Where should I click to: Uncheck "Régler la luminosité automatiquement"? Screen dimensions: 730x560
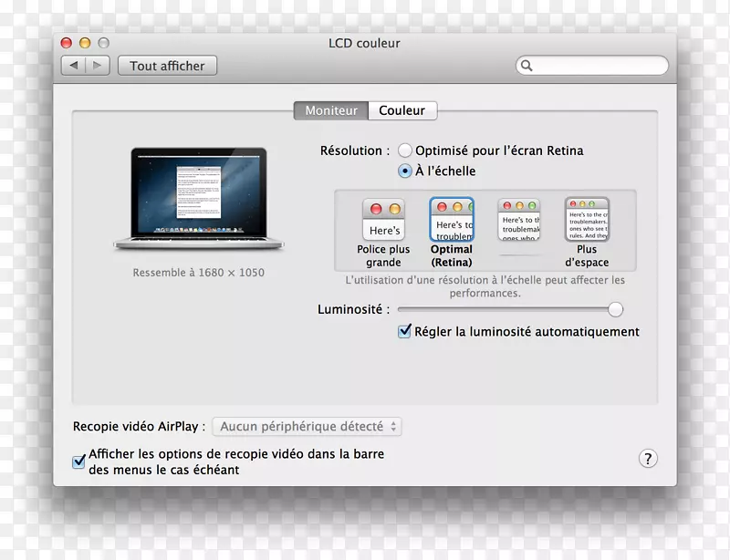point(403,331)
